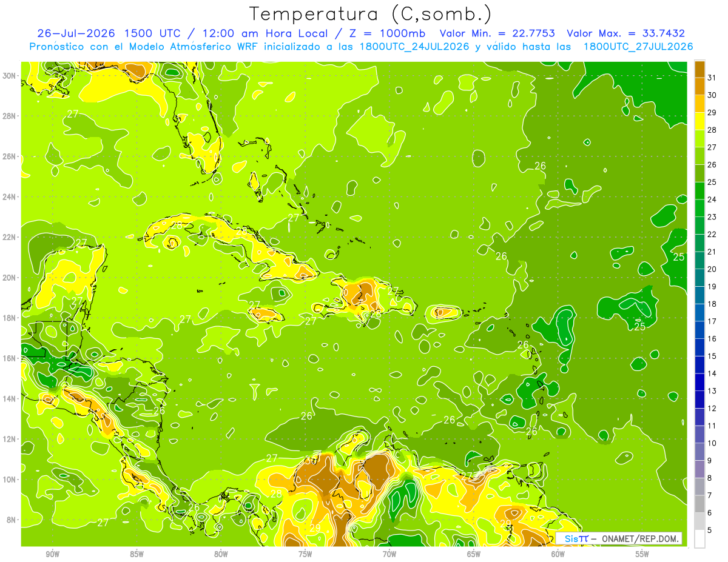
Task: Click the '29' value on the color scale
Action: [712, 113]
